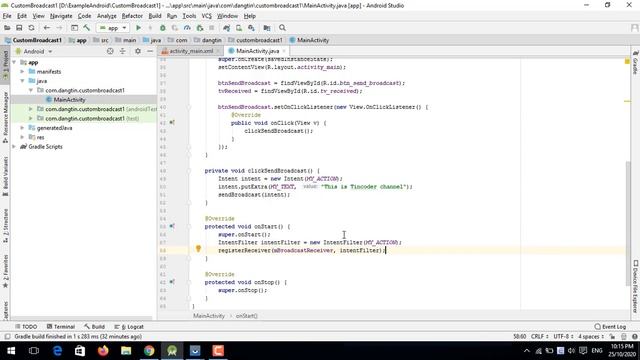640x360 pixels.
Task: Click the 4 spaces indent selector
Action: click(591, 336)
